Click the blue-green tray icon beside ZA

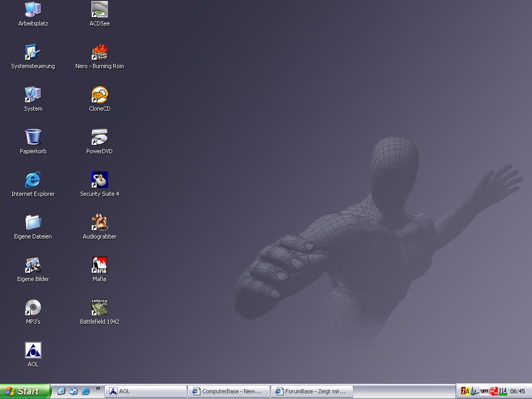[x=474, y=392]
